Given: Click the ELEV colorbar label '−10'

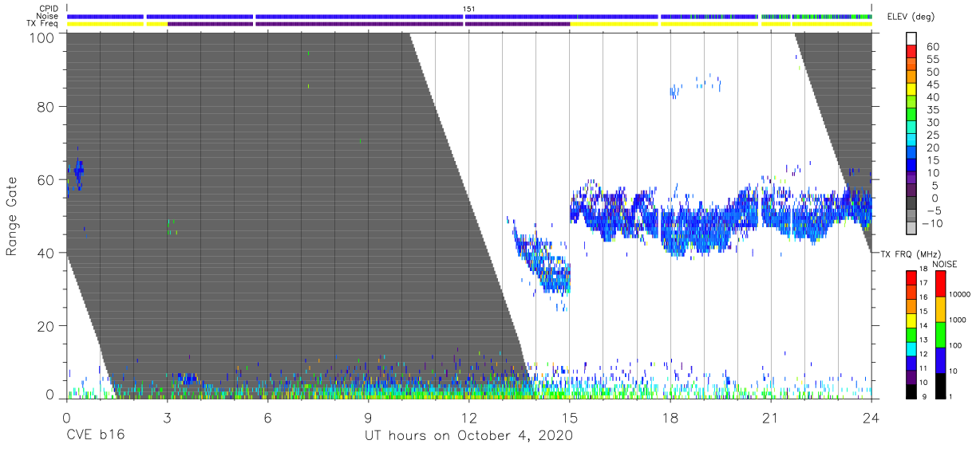Looking at the screenshot, I should [932, 223].
